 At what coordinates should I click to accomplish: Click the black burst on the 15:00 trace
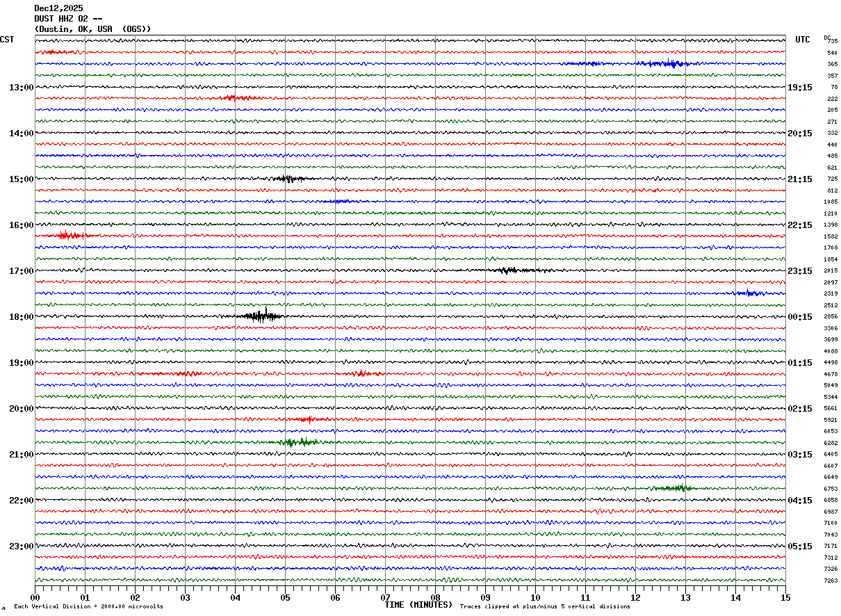click(x=287, y=179)
